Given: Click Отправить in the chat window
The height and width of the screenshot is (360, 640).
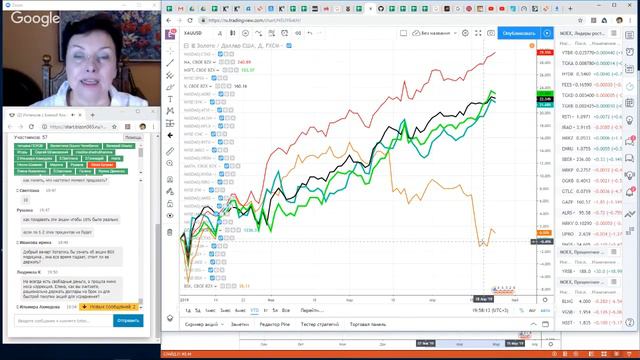Looking at the screenshot, I should 128,321.
